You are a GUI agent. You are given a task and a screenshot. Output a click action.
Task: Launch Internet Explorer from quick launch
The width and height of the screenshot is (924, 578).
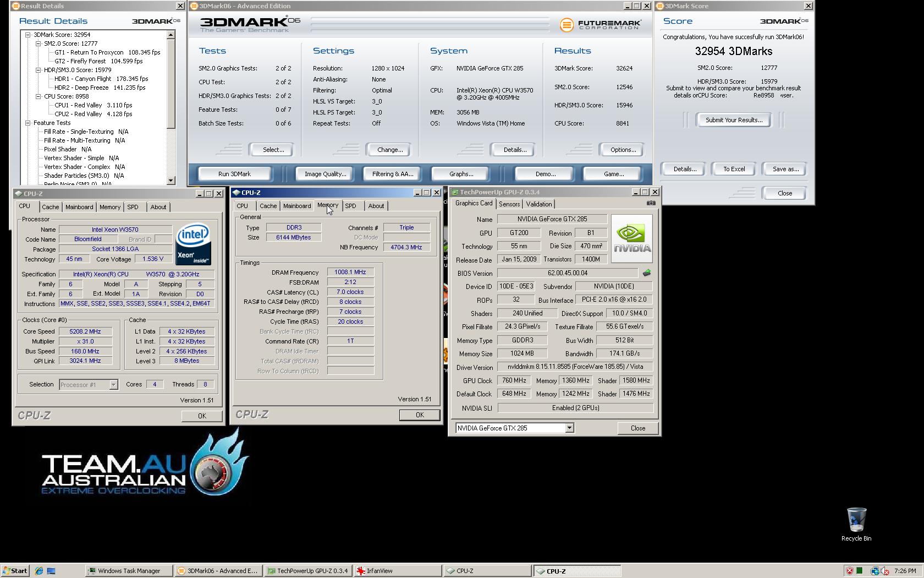point(39,571)
